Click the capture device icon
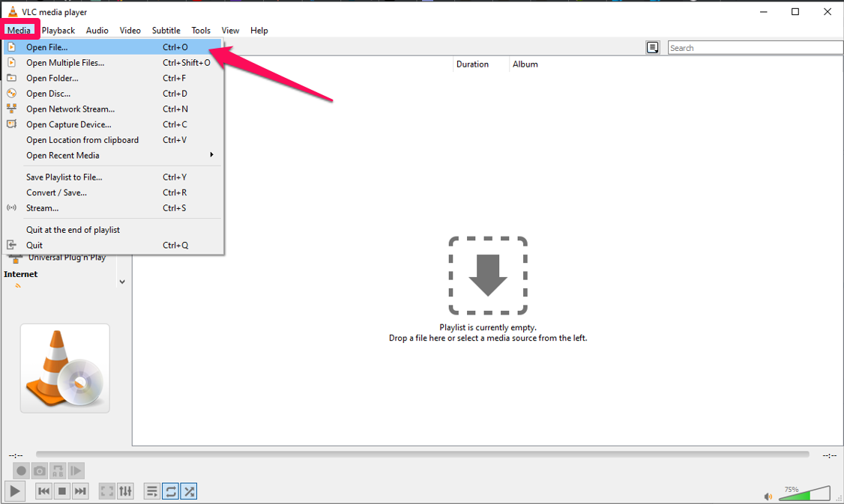Image resolution: width=844 pixels, height=504 pixels. point(11,124)
